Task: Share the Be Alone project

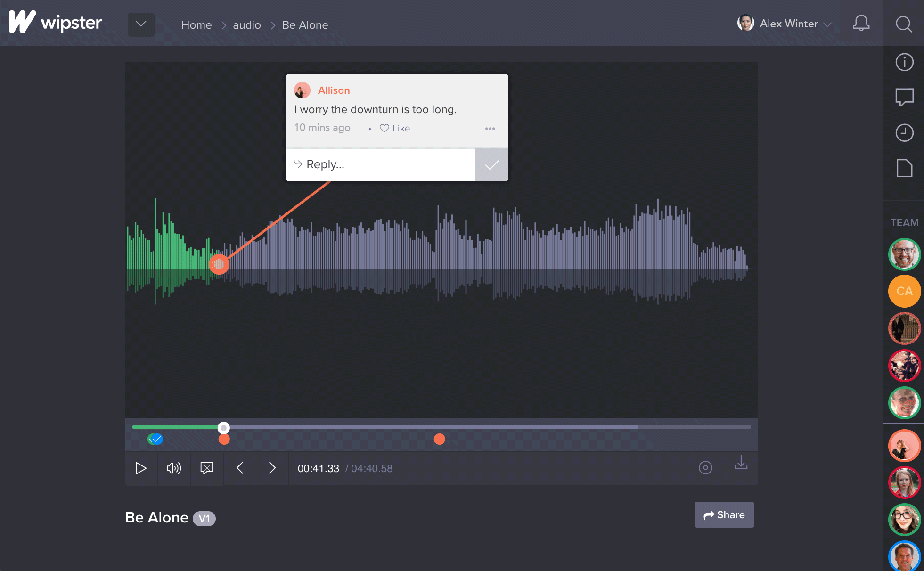Action: (x=724, y=515)
